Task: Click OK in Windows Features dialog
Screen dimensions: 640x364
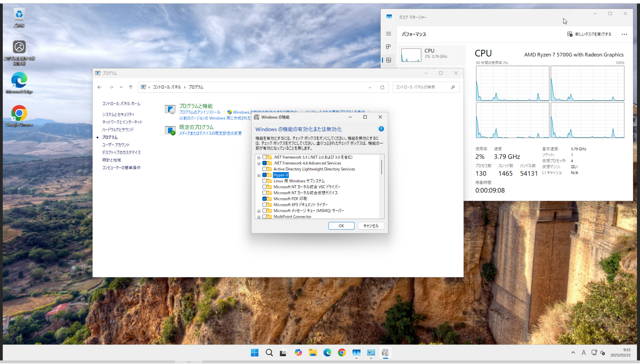Action: click(341, 226)
